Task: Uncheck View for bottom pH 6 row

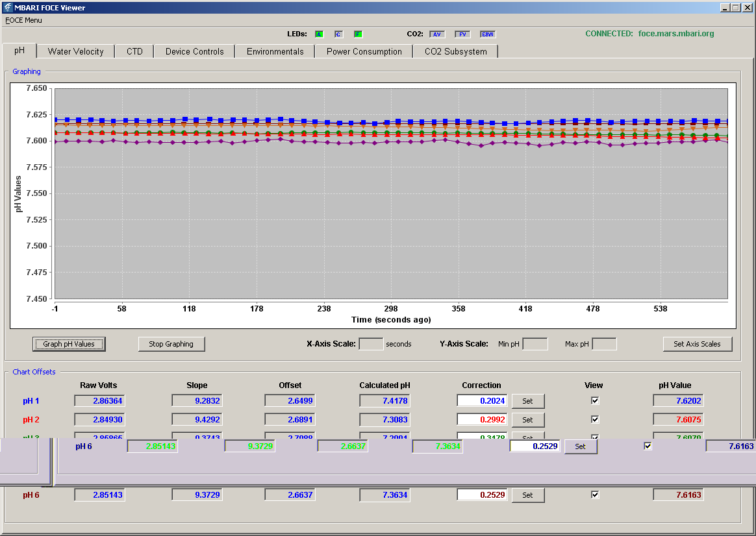Action: click(595, 494)
